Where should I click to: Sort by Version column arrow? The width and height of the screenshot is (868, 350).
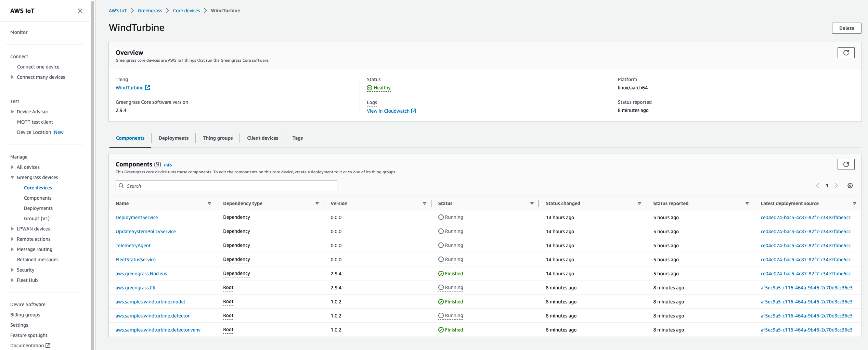pyautogui.click(x=425, y=203)
